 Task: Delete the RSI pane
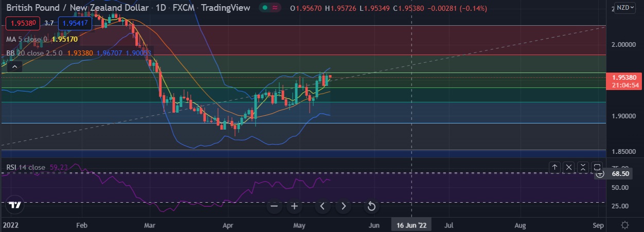tap(569, 167)
